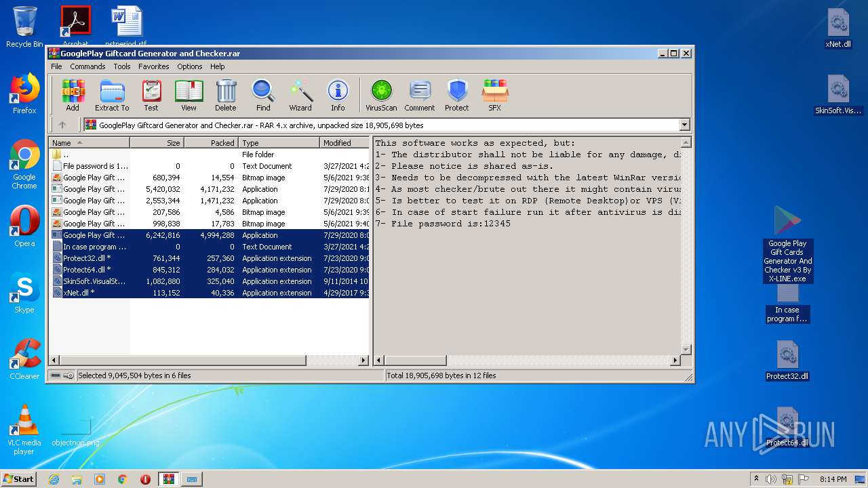Start VirusScan on the archive
Image resolution: width=868 pixels, height=488 pixels.
(381, 95)
